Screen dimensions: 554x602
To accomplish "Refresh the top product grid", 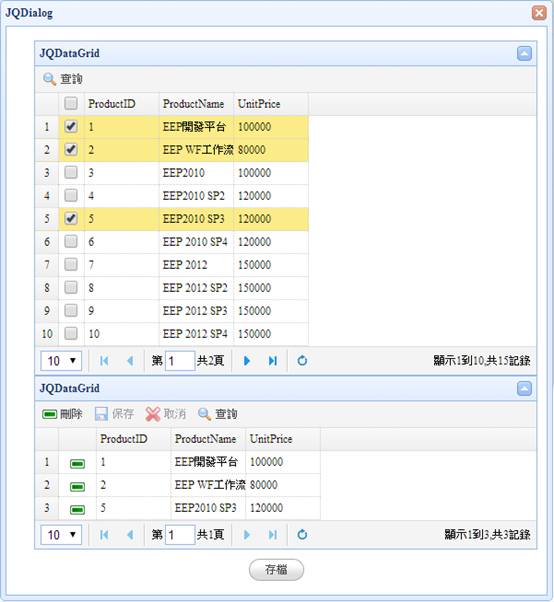I will click(302, 361).
